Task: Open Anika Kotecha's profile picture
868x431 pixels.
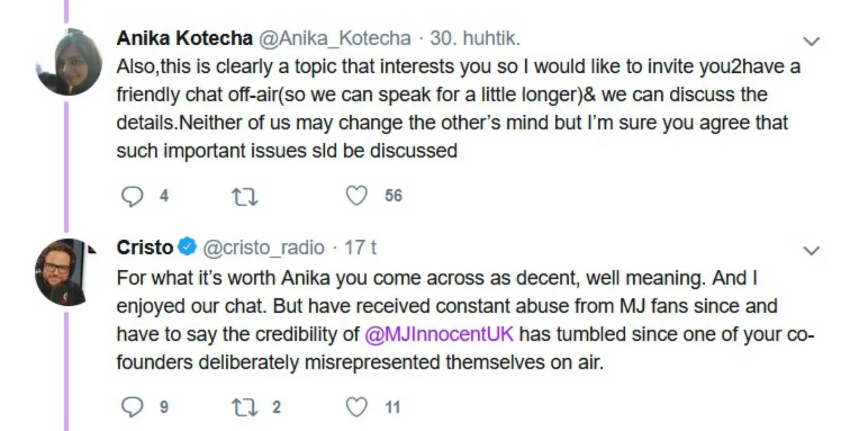Action: 69,62
